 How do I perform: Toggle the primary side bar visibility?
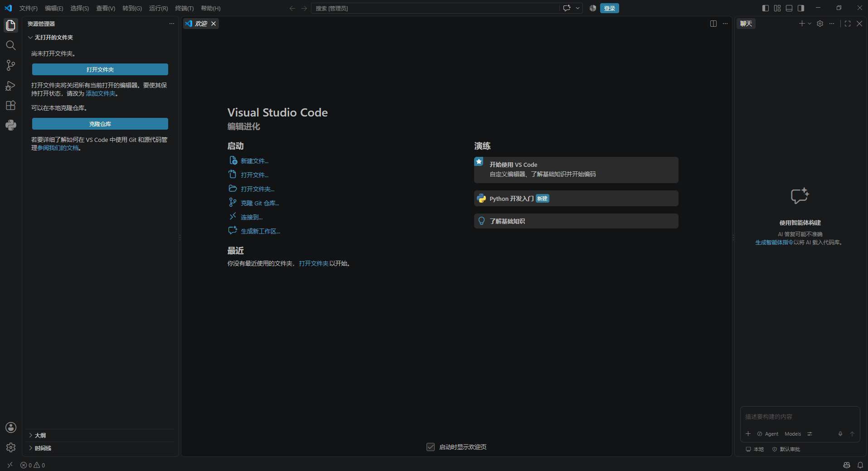point(766,8)
